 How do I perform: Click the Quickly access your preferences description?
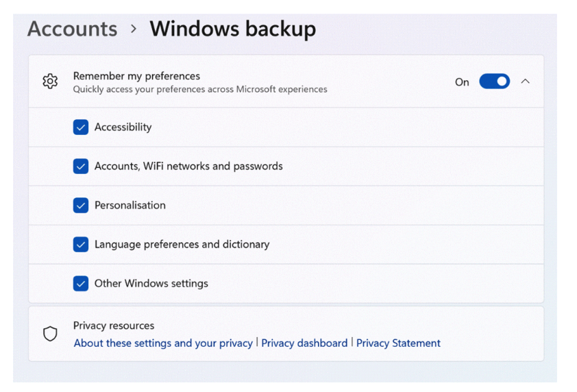pyautogui.click(x=200, y=89)
